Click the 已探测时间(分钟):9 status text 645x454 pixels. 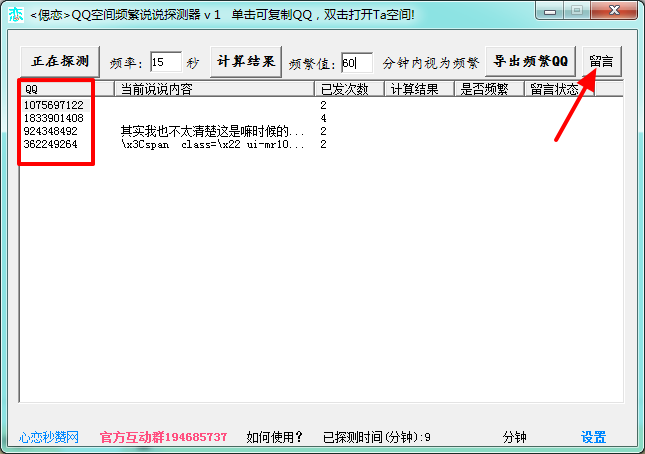(x=377, y=437)
